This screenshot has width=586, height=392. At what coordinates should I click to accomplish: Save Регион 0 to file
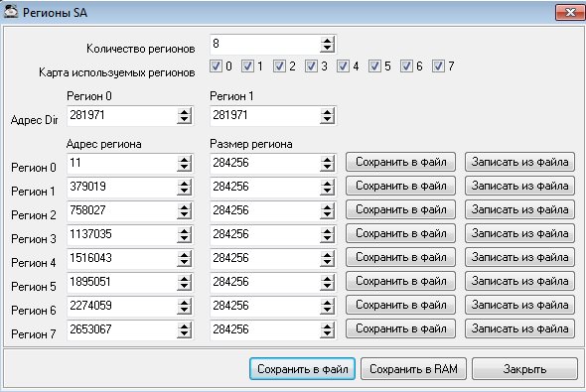[400, 162]
